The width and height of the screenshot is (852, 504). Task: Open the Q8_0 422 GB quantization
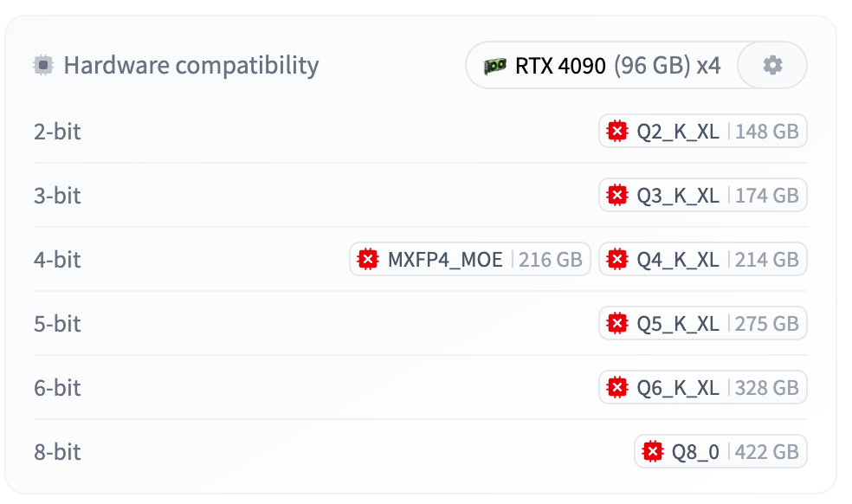click(720, 452)
